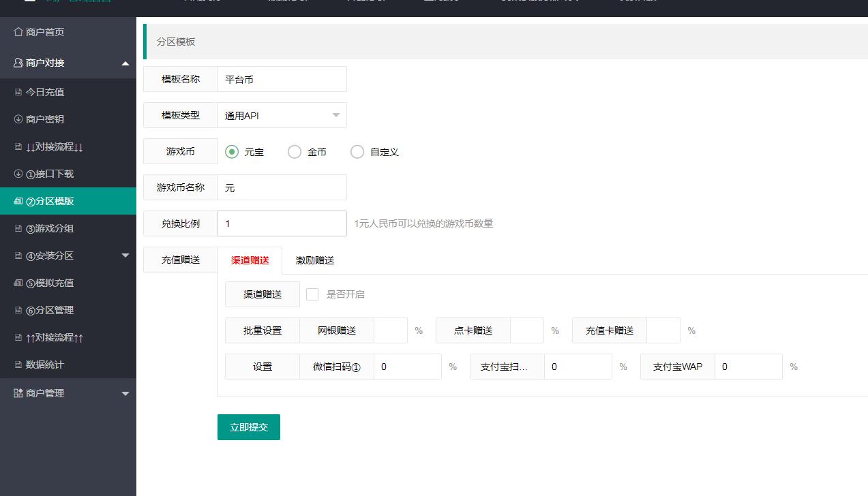
Task: Collapse the 商户对接 menu arrow
Action: pos(125,63)
